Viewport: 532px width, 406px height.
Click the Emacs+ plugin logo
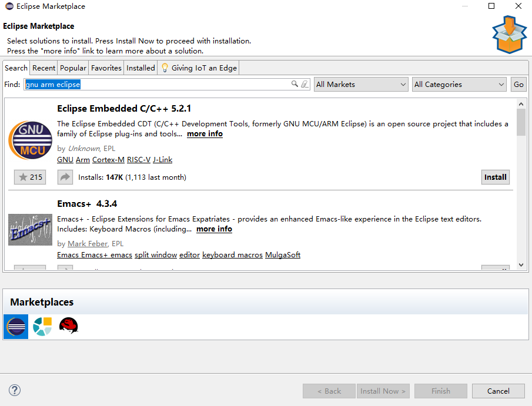pos(30,230)
